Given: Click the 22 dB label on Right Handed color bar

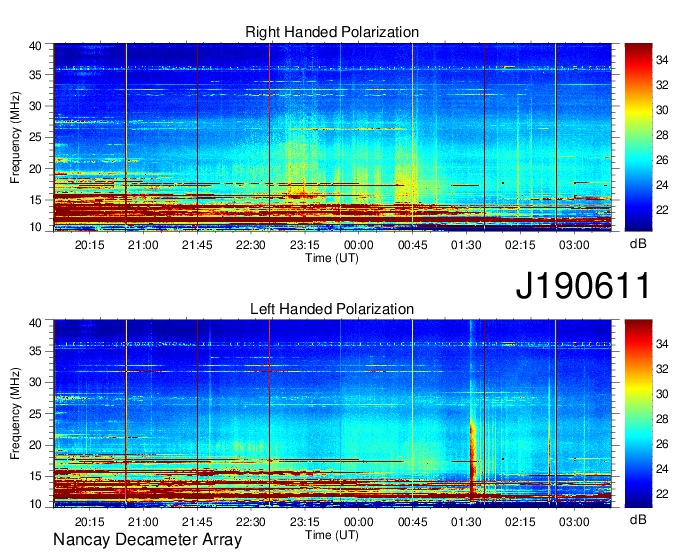Looking at the screenshot, I should click(x=662, y=210).
